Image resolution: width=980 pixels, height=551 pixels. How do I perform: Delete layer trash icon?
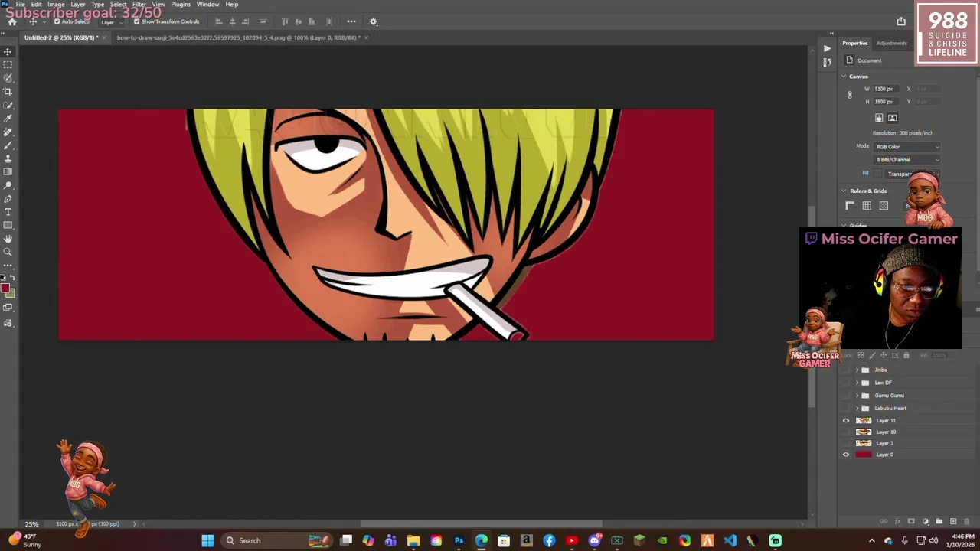967,521
